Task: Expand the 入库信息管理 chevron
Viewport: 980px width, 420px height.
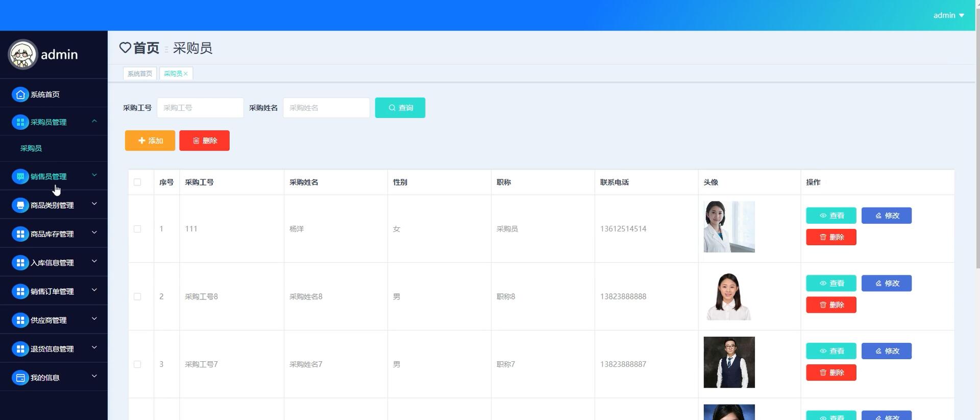Action: pyautogui.click(x=94, y=261)
